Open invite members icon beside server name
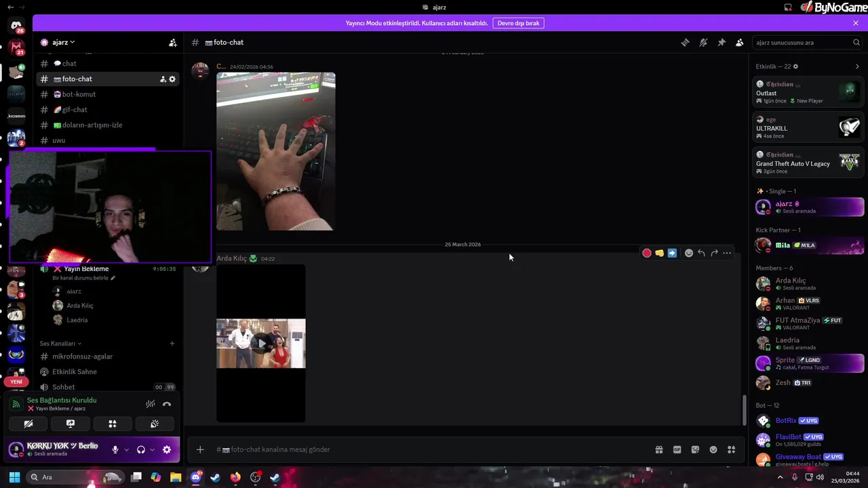This screenshot has height=488, width=868. tap(173, 42)
